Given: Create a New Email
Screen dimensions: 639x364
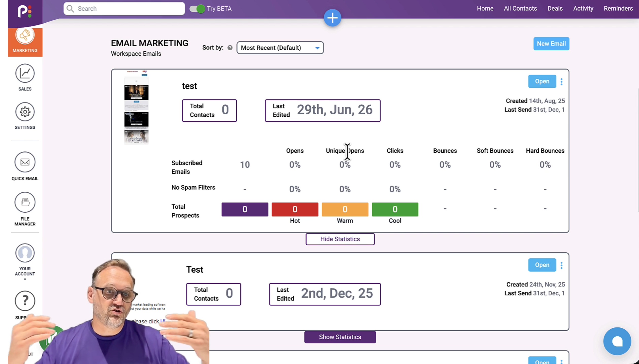Looking at the screenshot, I should point(551,44).
